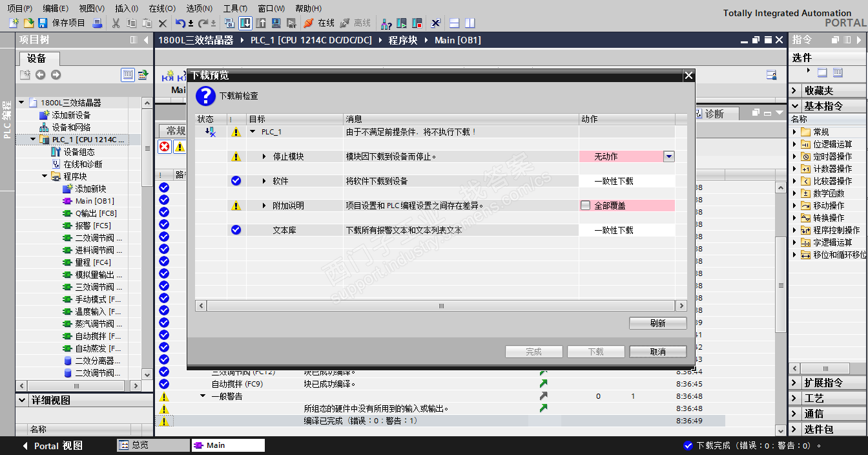Click project tree back arrow icon

click(41, 75)
